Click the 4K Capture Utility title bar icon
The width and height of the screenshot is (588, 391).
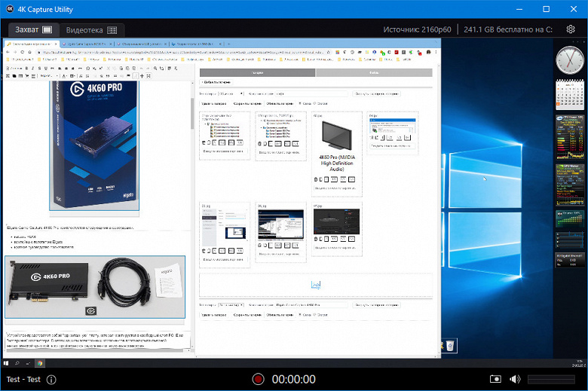pyautogui.click(x=9, y=9)
